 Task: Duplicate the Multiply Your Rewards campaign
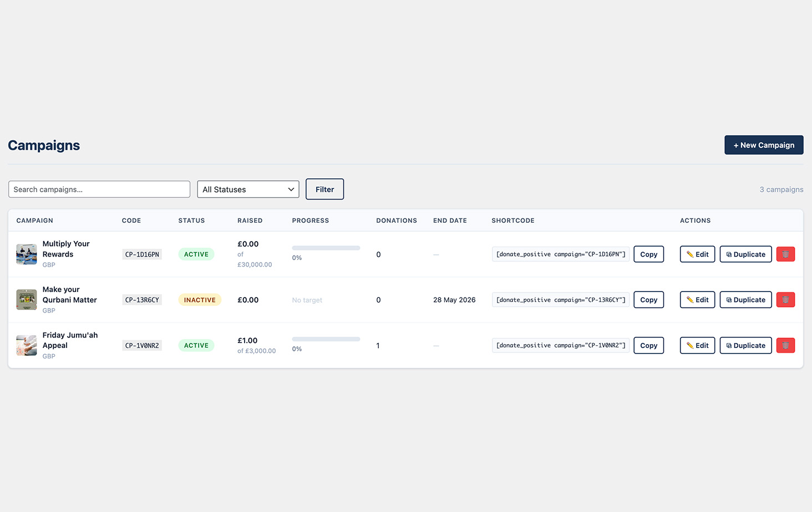coord(745,254)
